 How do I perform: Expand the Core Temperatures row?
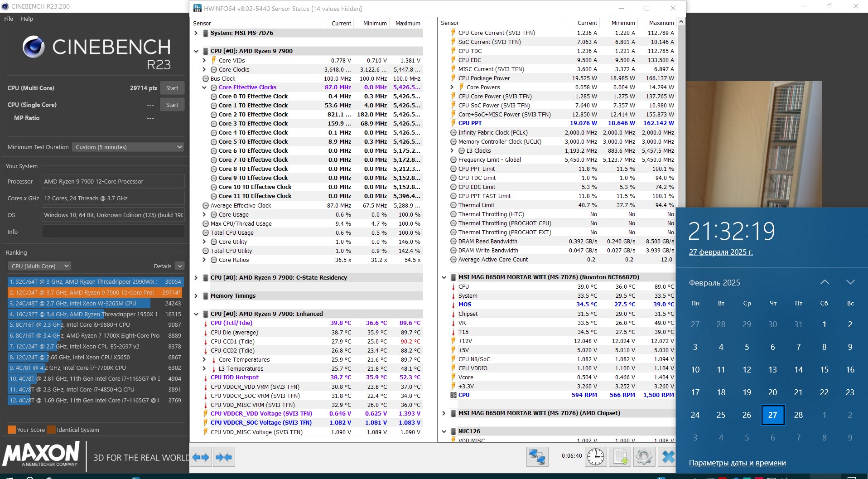pos(204,359)
